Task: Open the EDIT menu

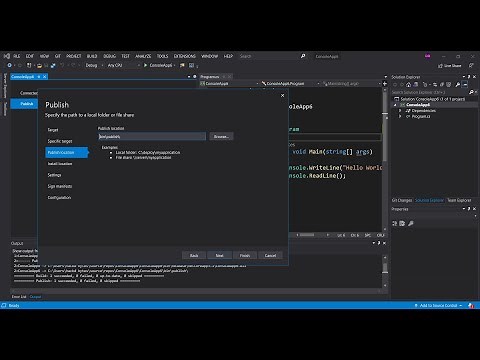Action: point(30,56)
